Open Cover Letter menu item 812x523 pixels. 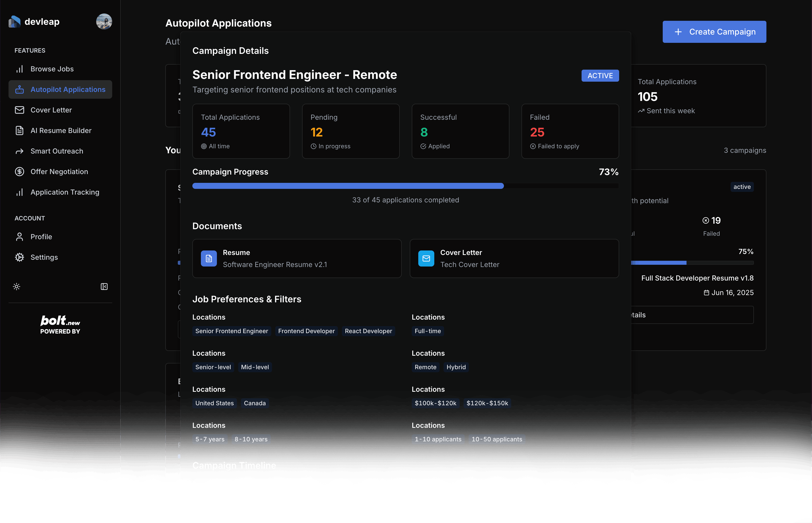(x=60, y=110)
